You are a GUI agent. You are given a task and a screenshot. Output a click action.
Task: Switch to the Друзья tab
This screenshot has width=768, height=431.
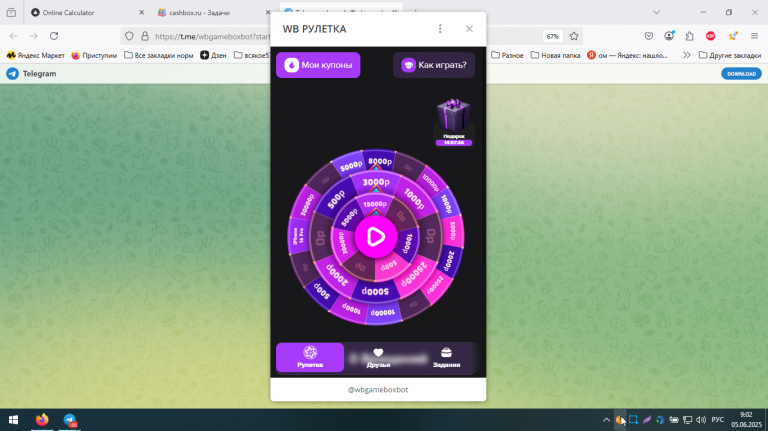(x=378, y=358)
